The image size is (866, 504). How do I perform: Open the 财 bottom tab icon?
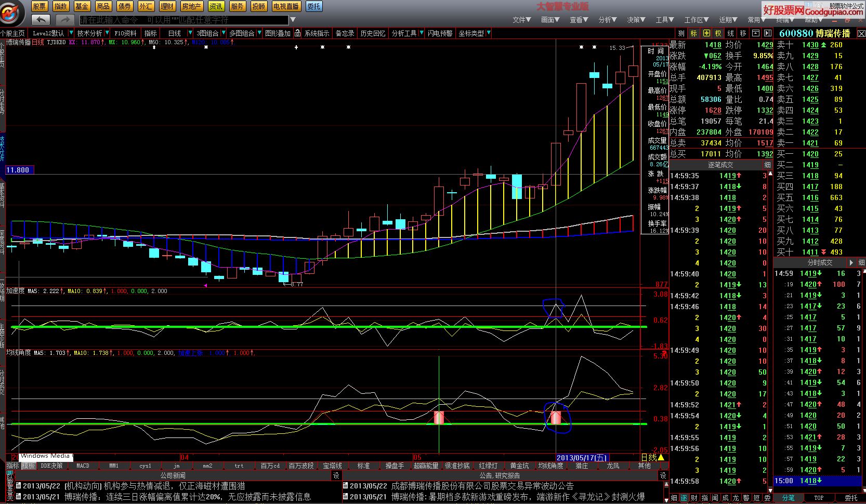point(694,498)
